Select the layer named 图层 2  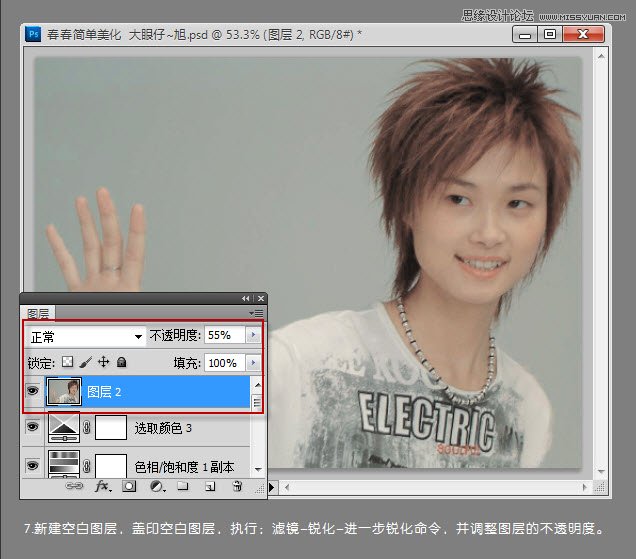104,392
